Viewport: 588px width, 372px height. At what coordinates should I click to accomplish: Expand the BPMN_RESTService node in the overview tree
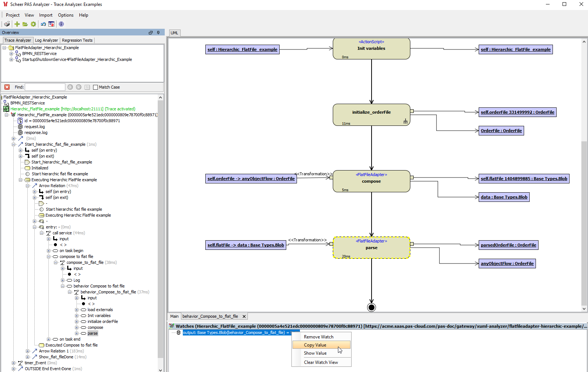coord(11,54)
